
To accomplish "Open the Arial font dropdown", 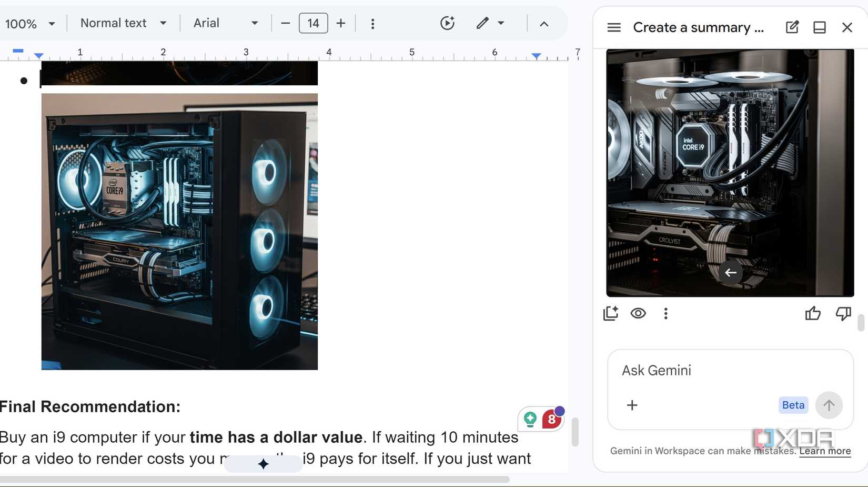I will (x=225, y=23).
